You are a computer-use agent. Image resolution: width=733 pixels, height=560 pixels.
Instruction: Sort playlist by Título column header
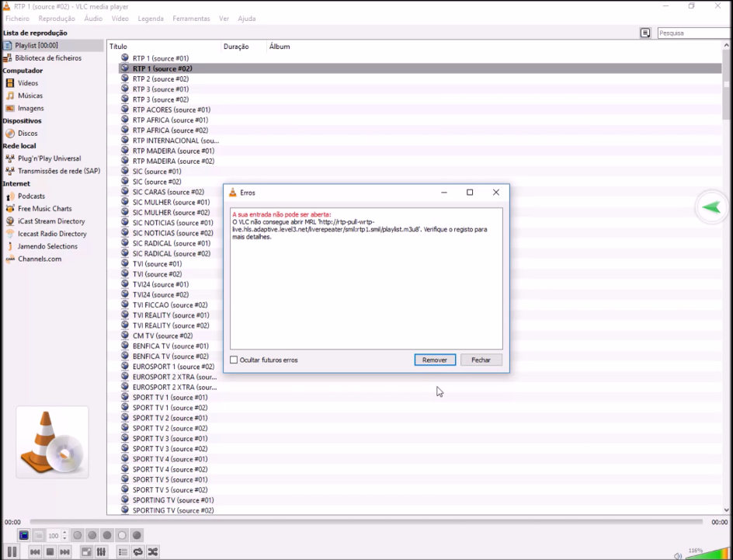164,47
